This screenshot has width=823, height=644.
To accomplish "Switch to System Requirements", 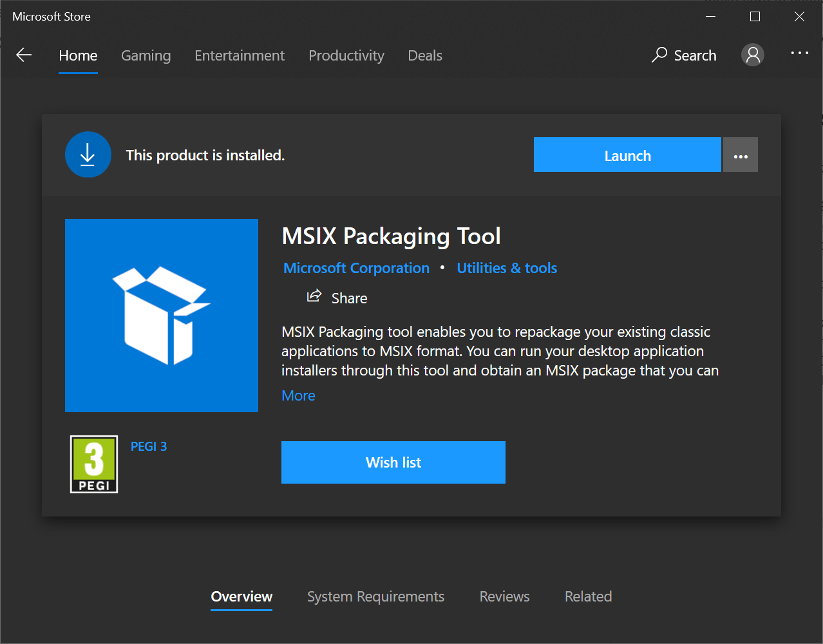I will click(x=375, y=596).
